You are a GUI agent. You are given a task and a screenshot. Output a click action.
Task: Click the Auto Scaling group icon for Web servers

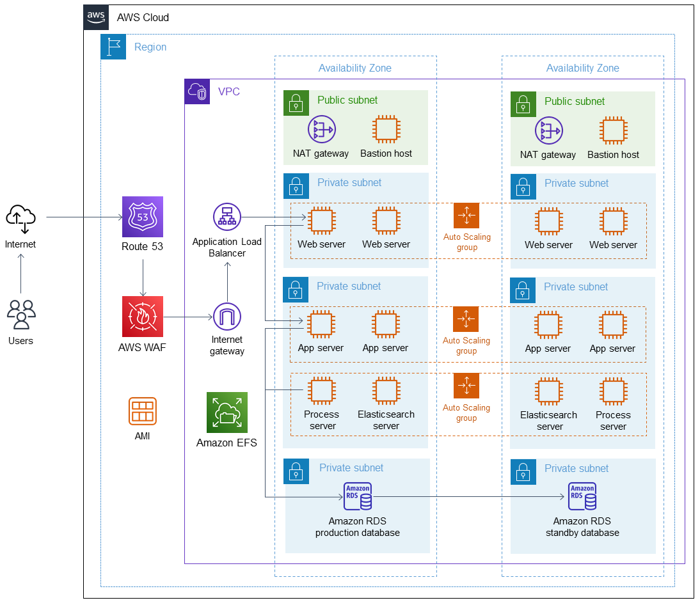pos(466,216)
